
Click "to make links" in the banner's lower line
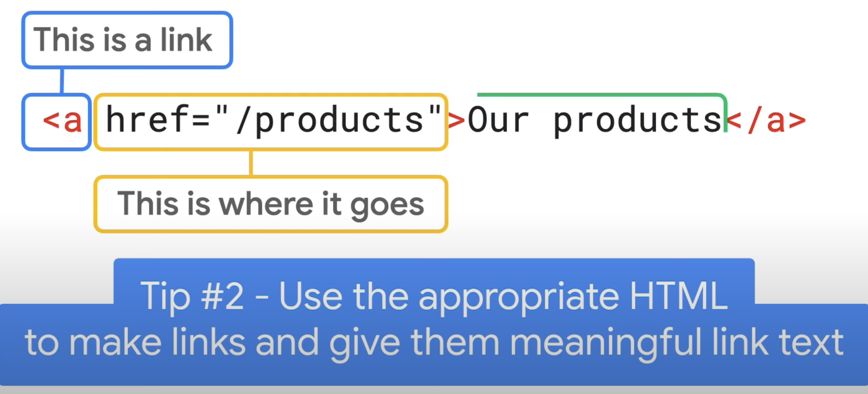pyautogui.click(x=135, y=342)
